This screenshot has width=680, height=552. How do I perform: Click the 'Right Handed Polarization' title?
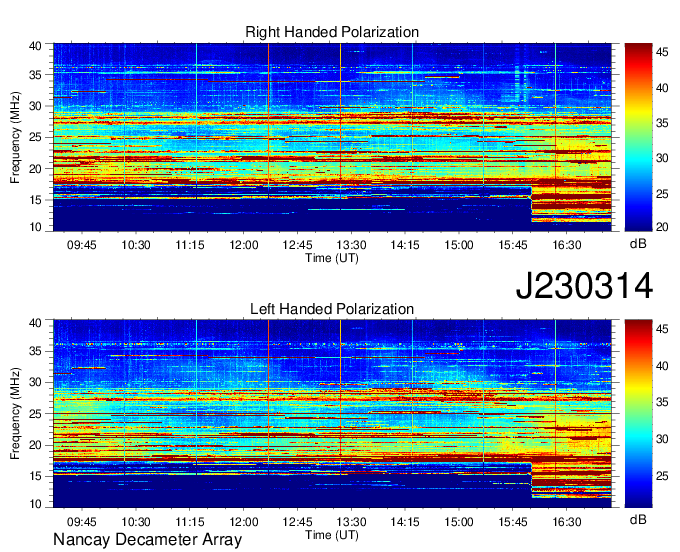(x=332, y=32)
